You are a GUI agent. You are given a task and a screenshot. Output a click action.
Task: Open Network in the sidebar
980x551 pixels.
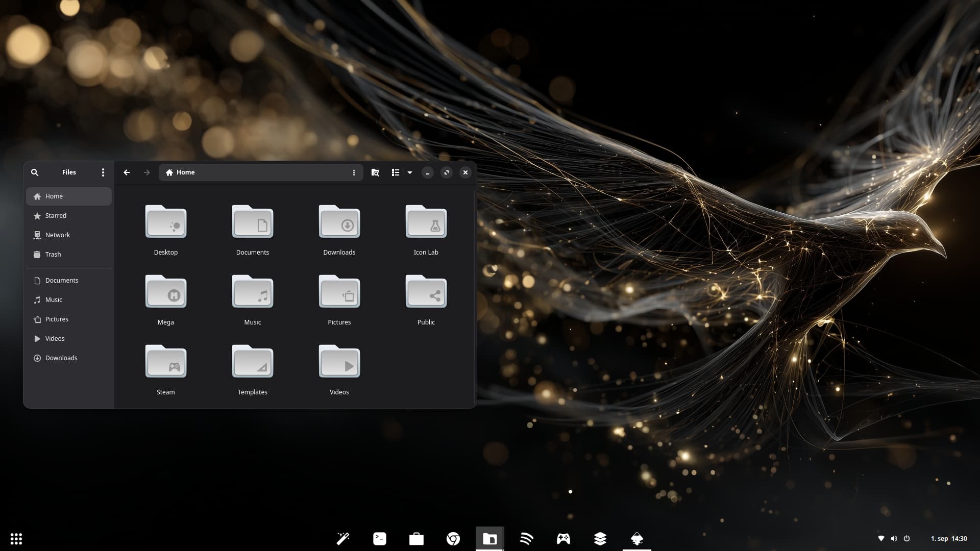(x=57, y=235)
